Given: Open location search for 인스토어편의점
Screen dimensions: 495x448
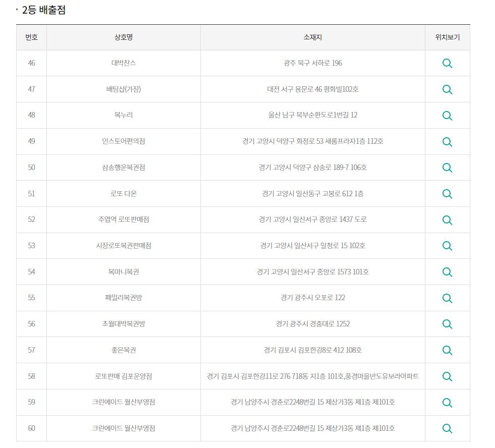Looking at the screenshot, I should coord(447,142).
